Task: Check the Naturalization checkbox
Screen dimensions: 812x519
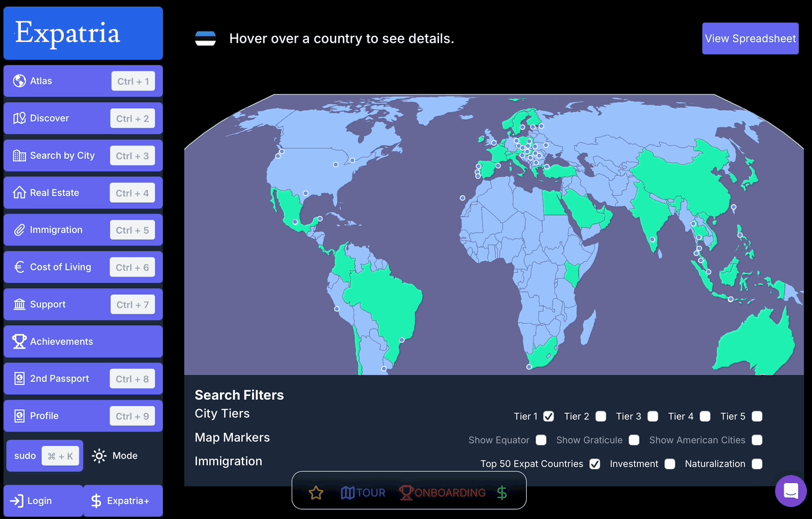Action: (x=757, y=464)
